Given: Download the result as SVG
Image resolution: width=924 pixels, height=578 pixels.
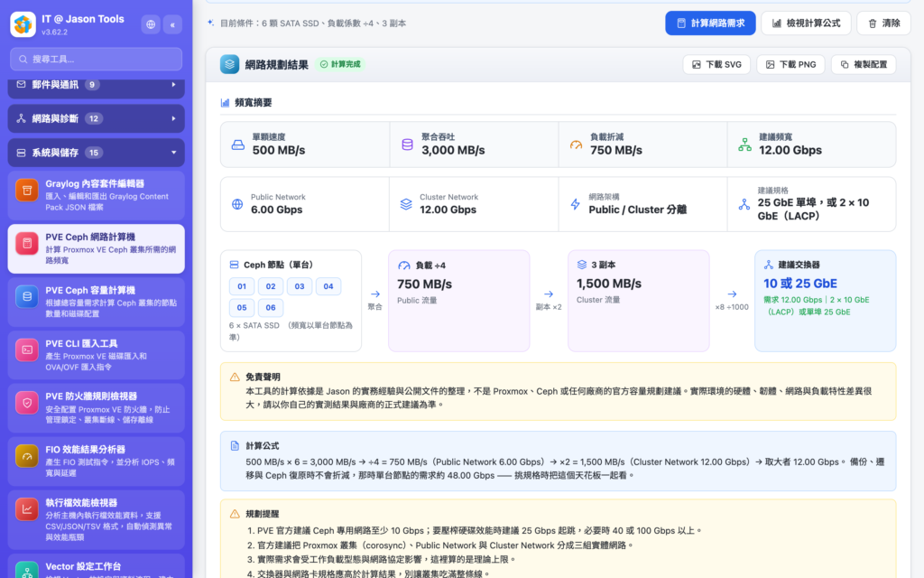Looking at the screenshot, I should (x=716, y=64).
